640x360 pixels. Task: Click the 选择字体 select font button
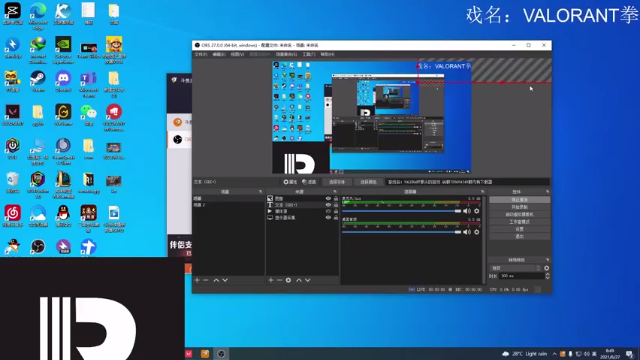(337, 182)
